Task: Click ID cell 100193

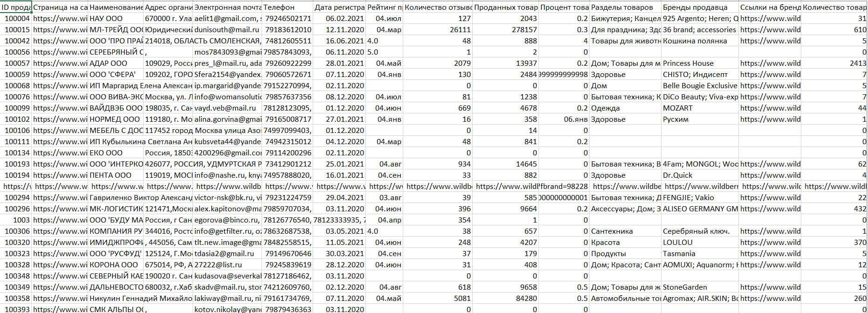Action: [16, 164]
